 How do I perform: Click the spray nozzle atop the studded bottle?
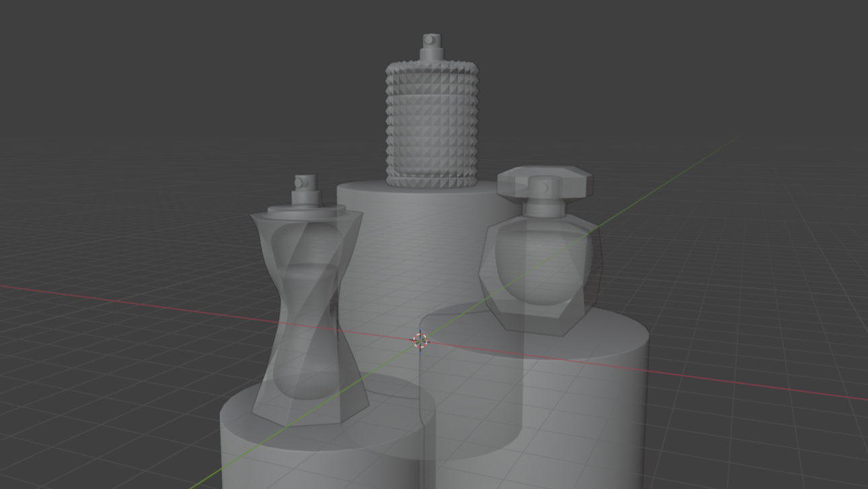[x=431, y=47]
